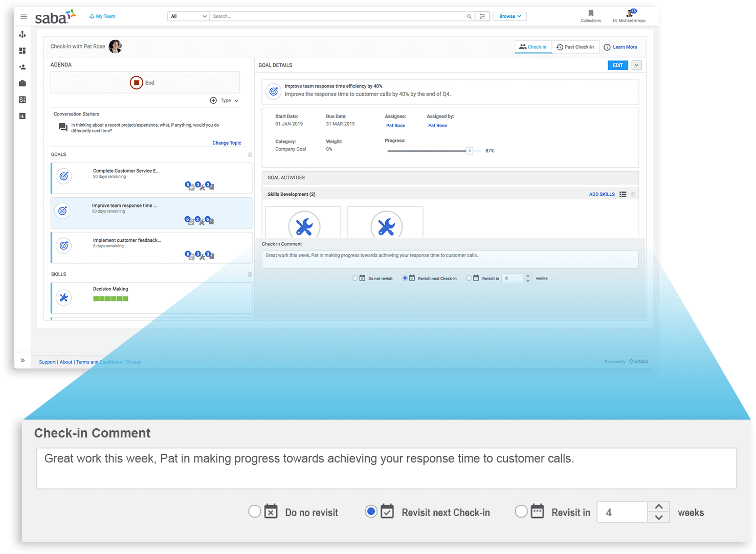Select the 'Revisit in' weeks radio button
This screenshot has height=554, width=756.
coord(521,511)
